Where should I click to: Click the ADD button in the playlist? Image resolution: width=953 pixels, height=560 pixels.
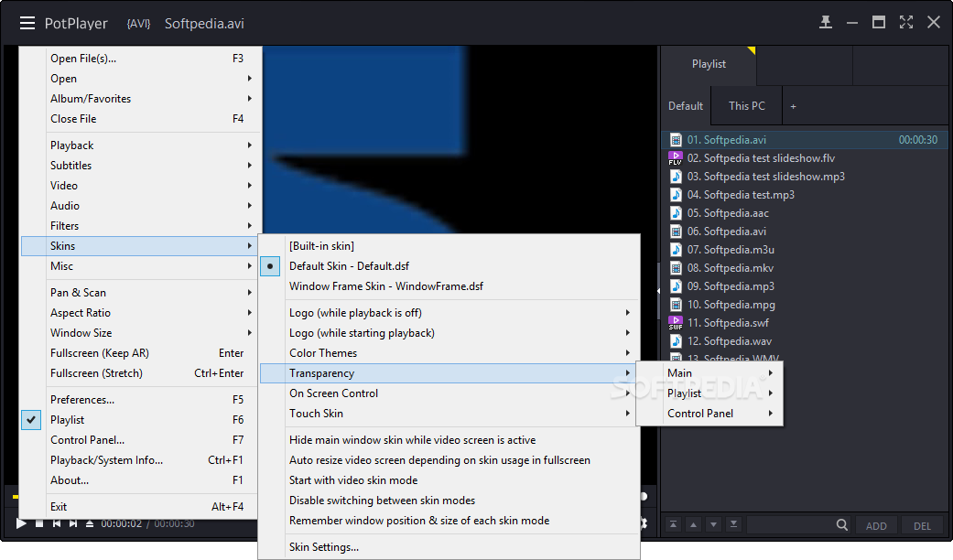click(876, 526)
